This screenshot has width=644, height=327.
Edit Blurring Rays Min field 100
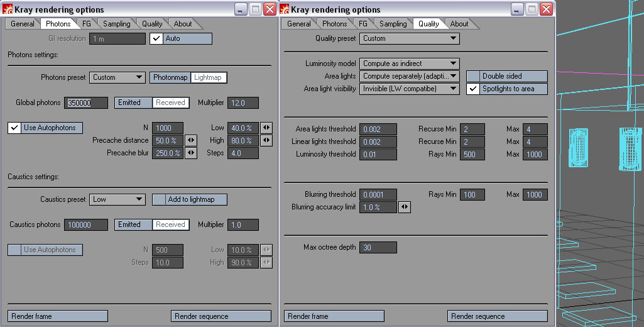pos(472,194)
